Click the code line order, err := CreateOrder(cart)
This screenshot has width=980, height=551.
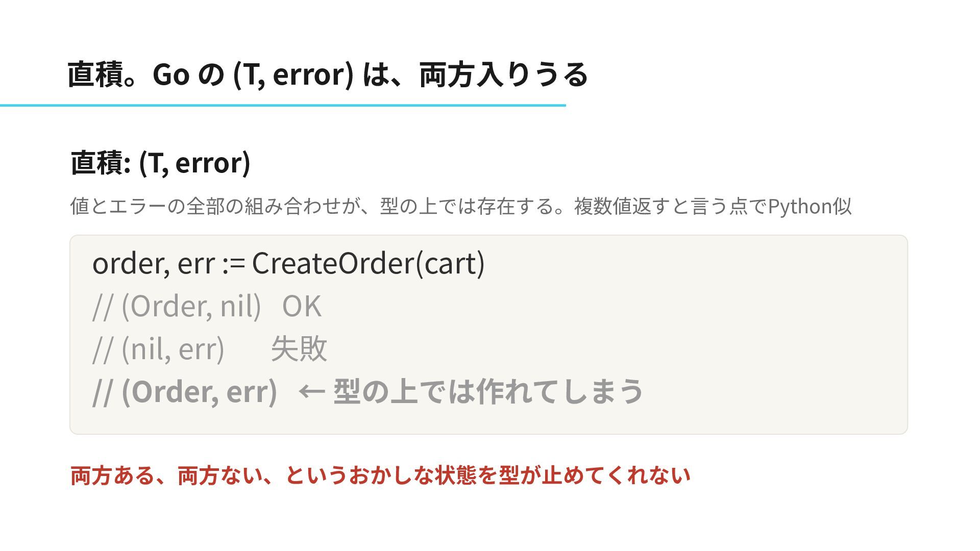coord(288,263)
